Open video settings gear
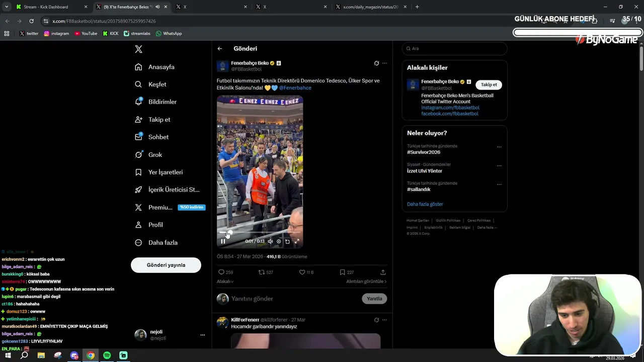Screen dimensions: 644x362 279,241
